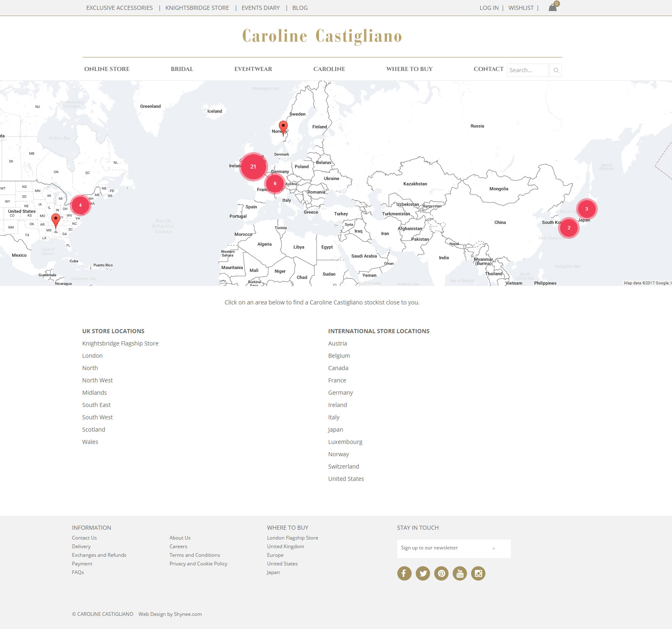Image resolution: width=672 pixels, height=629 pixels.
Task: Focus the Search input field
Action: tap(528, 70)
